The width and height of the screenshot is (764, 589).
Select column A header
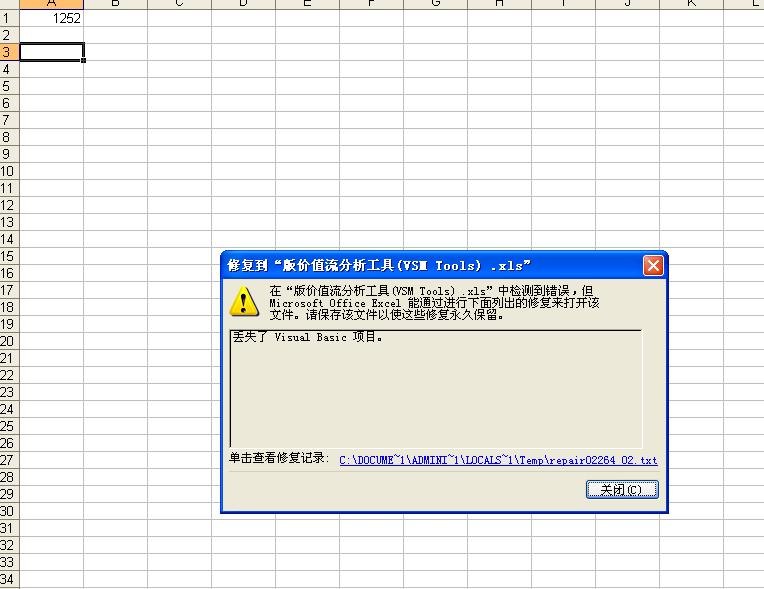pyautogui.click(x=51, y=4)
